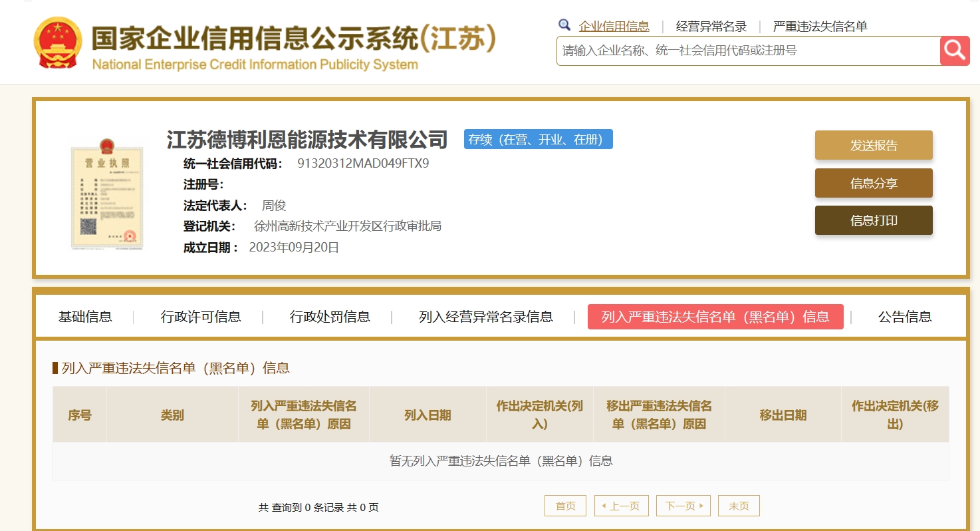This screenshot has height=531, width=980.
Task: Click the registration authority 徐州高新技术产业开发区行政审批局
Action: (348, 226)
